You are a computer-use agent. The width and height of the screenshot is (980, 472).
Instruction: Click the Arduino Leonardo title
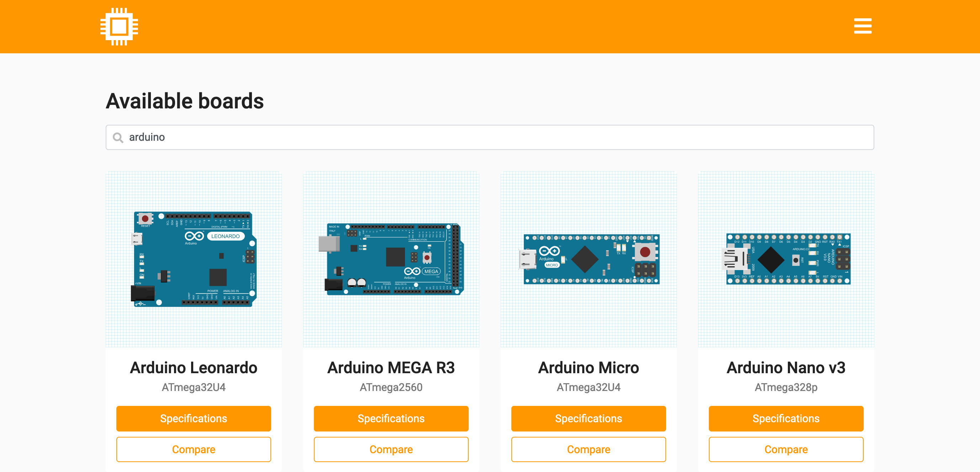coord(194,368)
